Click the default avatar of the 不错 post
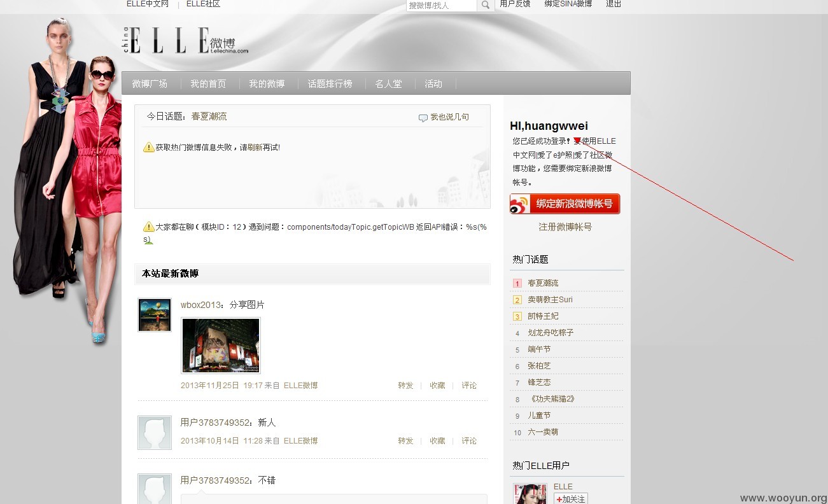The image size is (828, 504). [155, 489]
